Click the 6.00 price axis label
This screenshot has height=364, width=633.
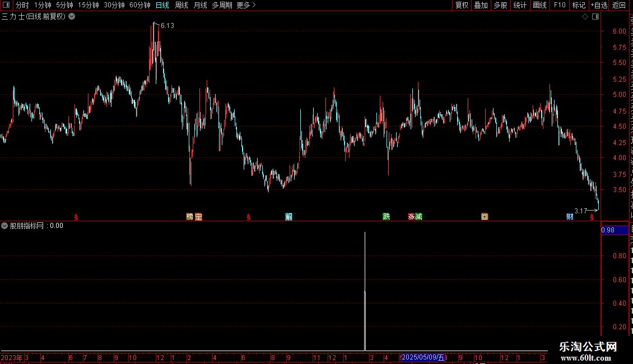(x=619, y=31)
